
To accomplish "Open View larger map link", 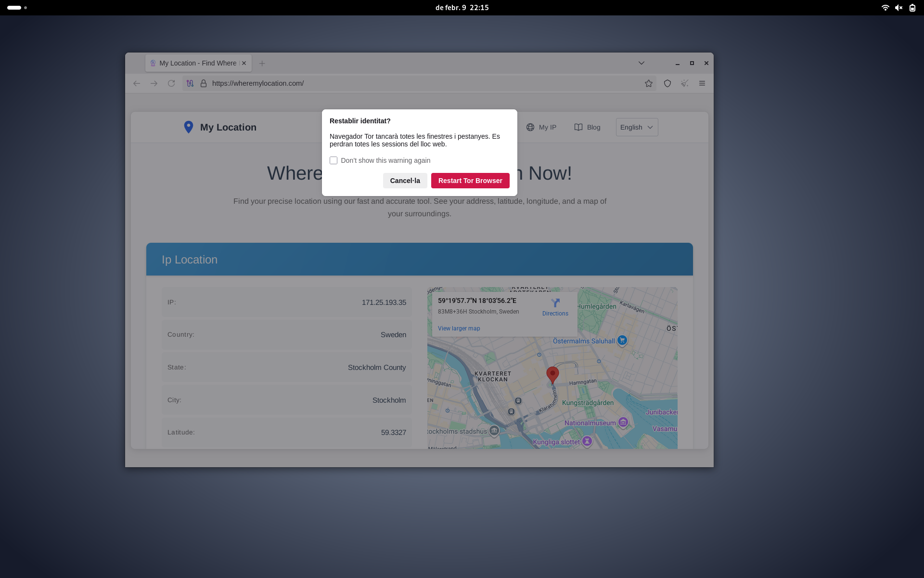I will click(x=459, y=328).
